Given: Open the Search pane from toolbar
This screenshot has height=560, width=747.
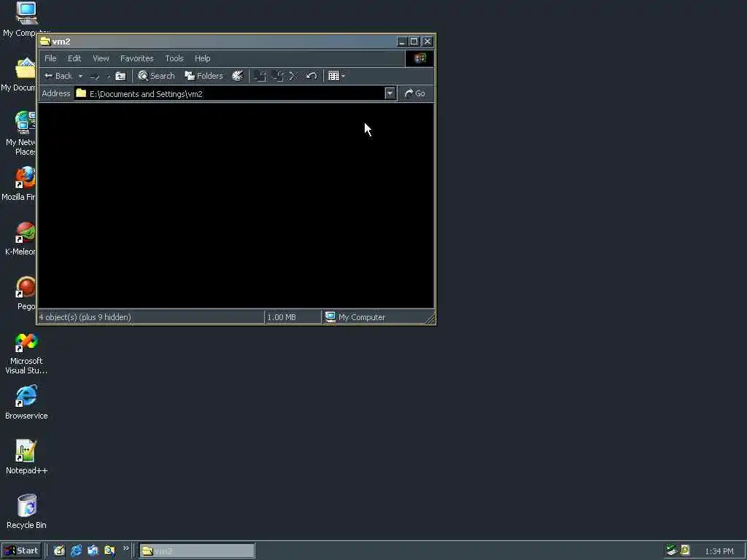Looking at the screenshot, I should 156,76.
